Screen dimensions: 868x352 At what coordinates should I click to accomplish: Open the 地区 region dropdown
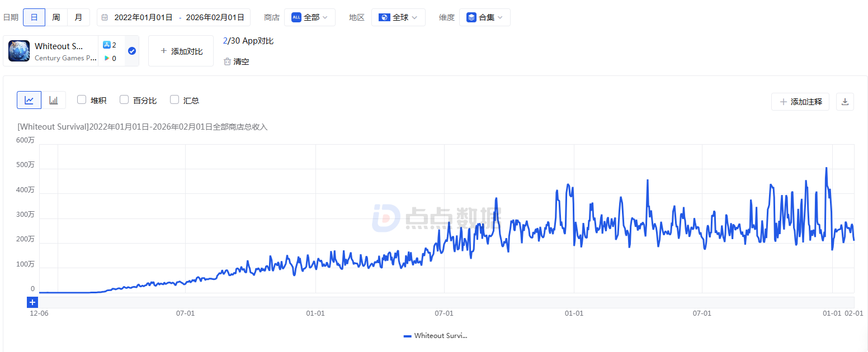pyautogui.click(x=398, y=17)
